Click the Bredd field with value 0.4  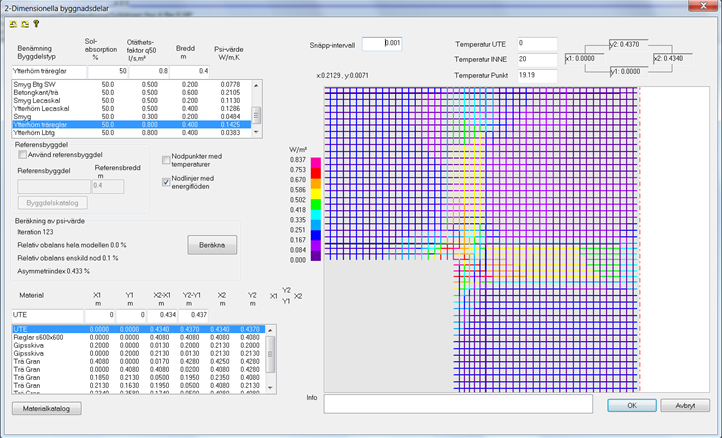190,71
